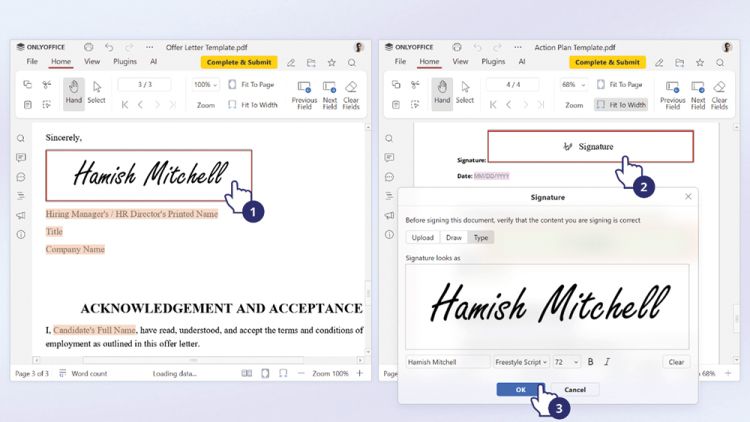The height and width of the screenshot is (422, 750).
Task: Click the pencil edit icon in Offer Letter window
Action: pyautogui.click(x=291, y=63)
